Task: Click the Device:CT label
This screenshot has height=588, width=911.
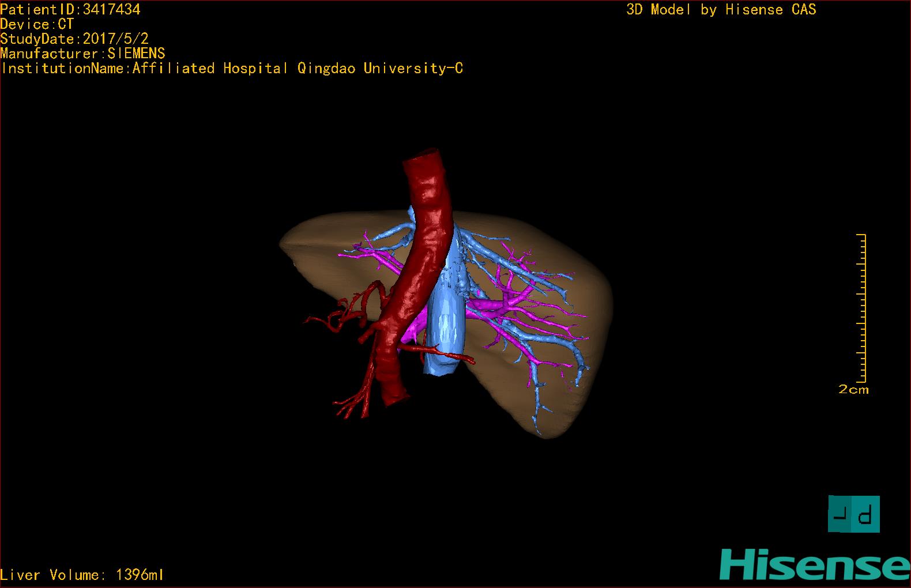Action: click(x=37, y=24)
